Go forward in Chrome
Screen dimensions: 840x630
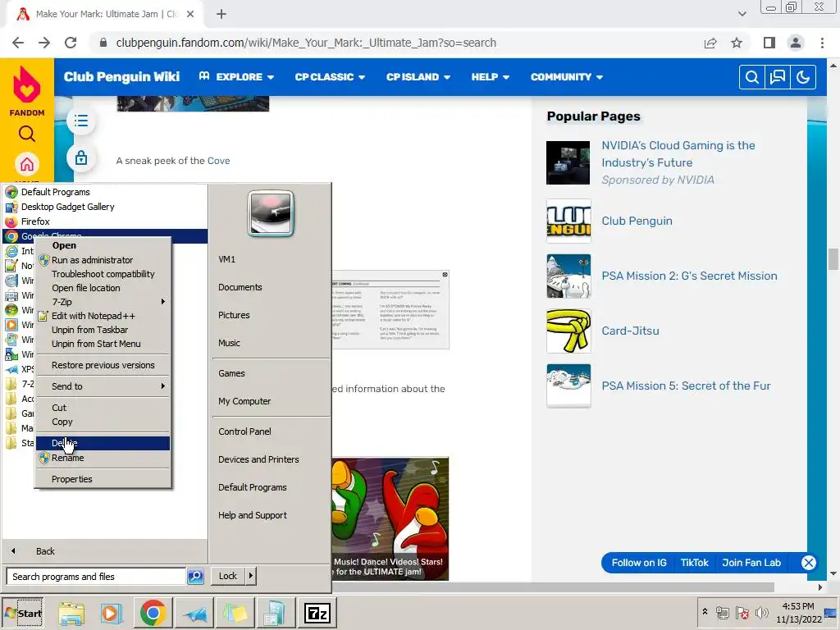44,43
